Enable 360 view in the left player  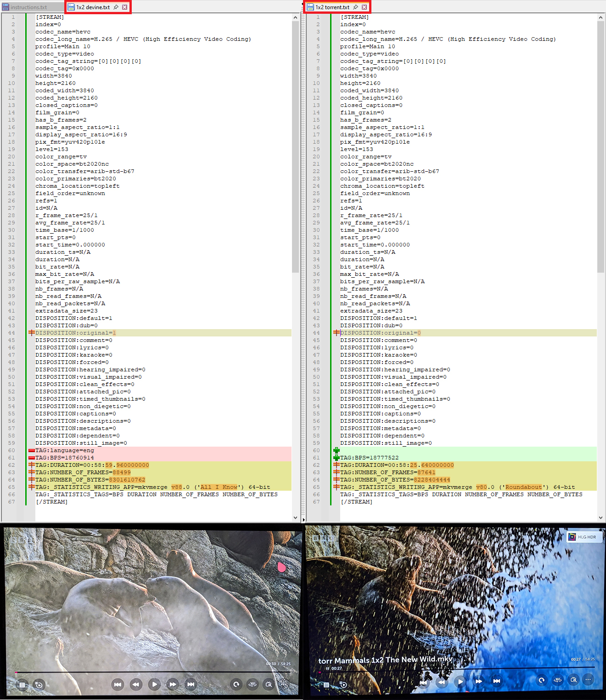point(252,684)
